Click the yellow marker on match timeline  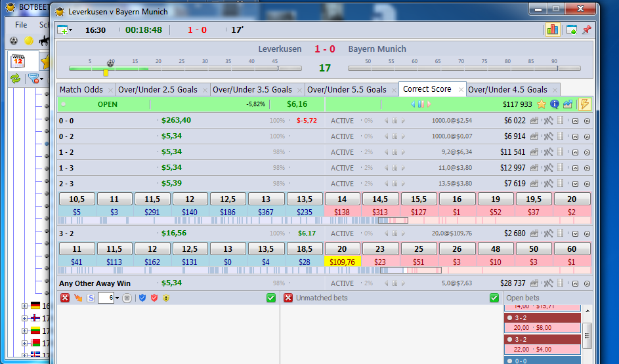point(106,73)
